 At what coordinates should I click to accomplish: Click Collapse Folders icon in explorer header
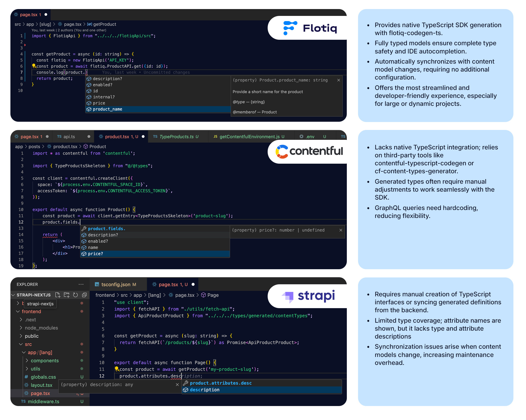click(84, 295)
